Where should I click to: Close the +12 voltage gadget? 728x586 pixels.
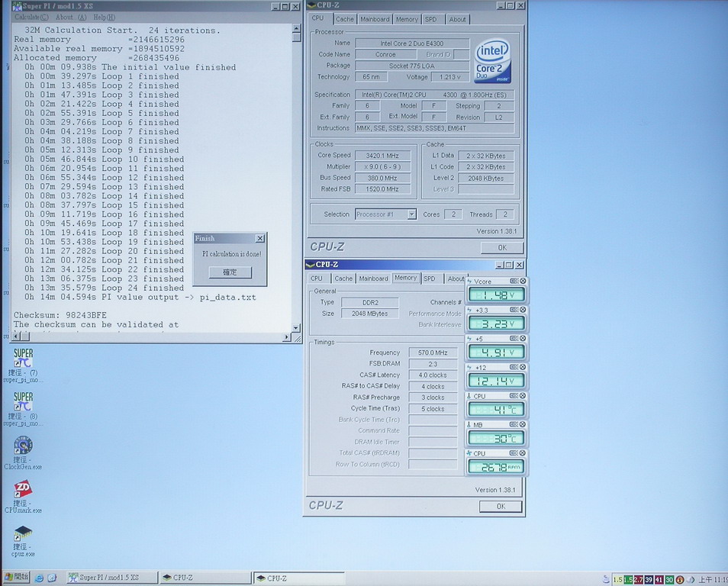point(523,367)
